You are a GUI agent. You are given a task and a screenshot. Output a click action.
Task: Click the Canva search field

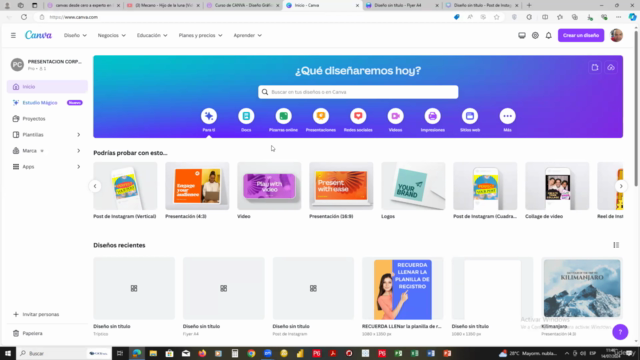pos(358,92)
